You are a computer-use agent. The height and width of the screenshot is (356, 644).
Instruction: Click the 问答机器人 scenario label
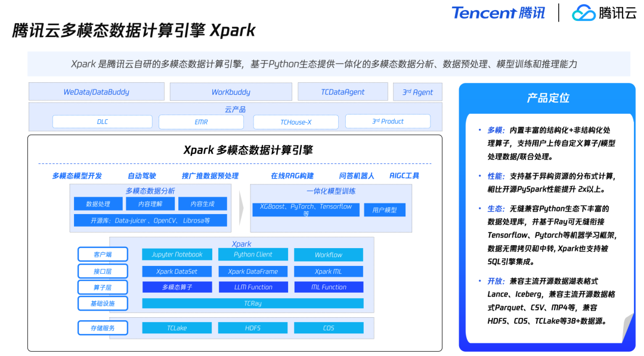pyautogui.click(x=357, y=176)
